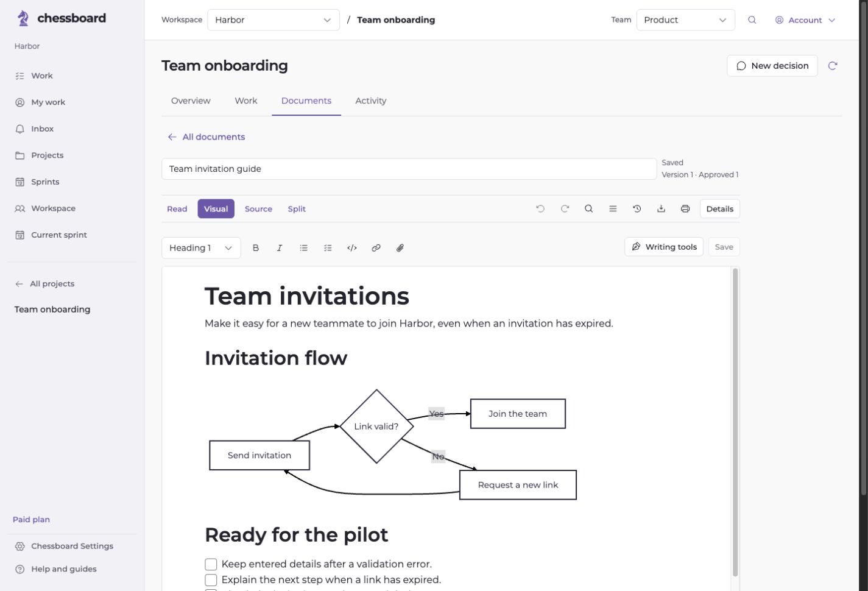Viewport: 868px width, 591px height.
Task: Toggle bold formatting
Action: pyautogui.click(x=256, y=248)
